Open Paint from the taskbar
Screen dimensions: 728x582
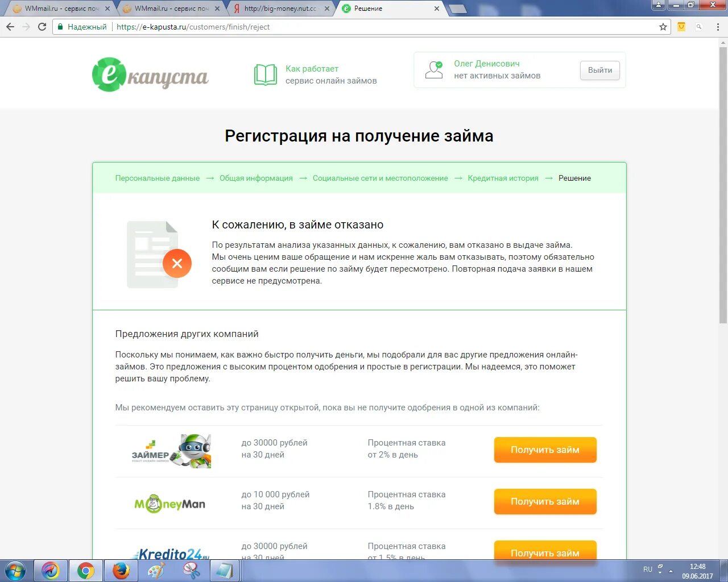(x=156, y=570)
